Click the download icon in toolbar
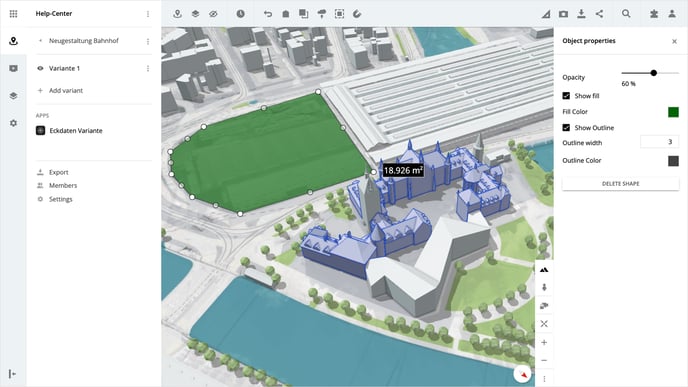The height and width of the screenshot is (387, 688). click(x=581, y=14)
